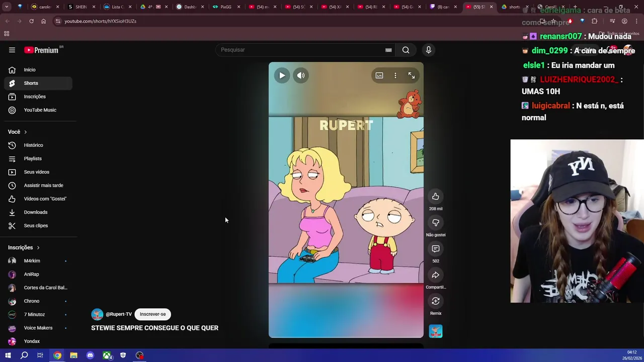The width and height of the screenshot is (644, 362).
Task: Click the address bar URL
Action: 100,21
